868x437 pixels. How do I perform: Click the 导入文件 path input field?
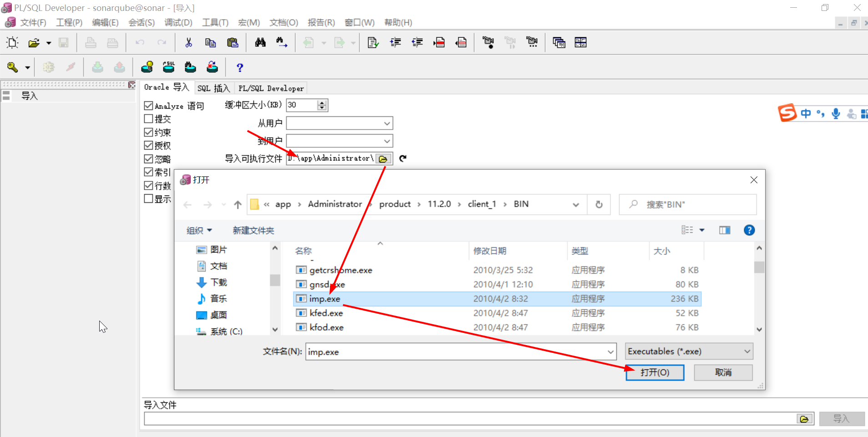[x=470, y=419]
